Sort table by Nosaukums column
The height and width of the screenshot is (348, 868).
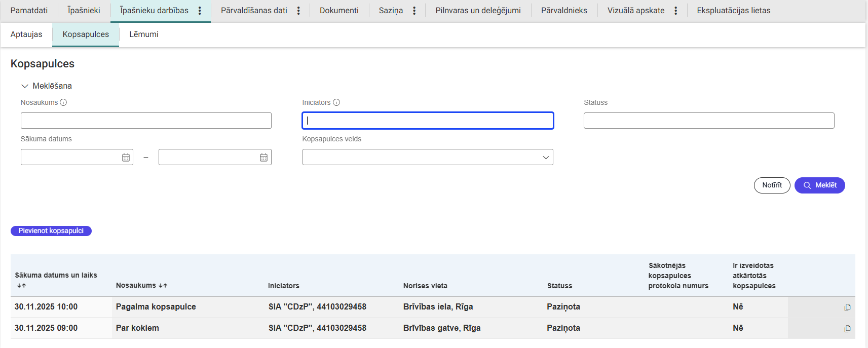click(x=163, y=286)
